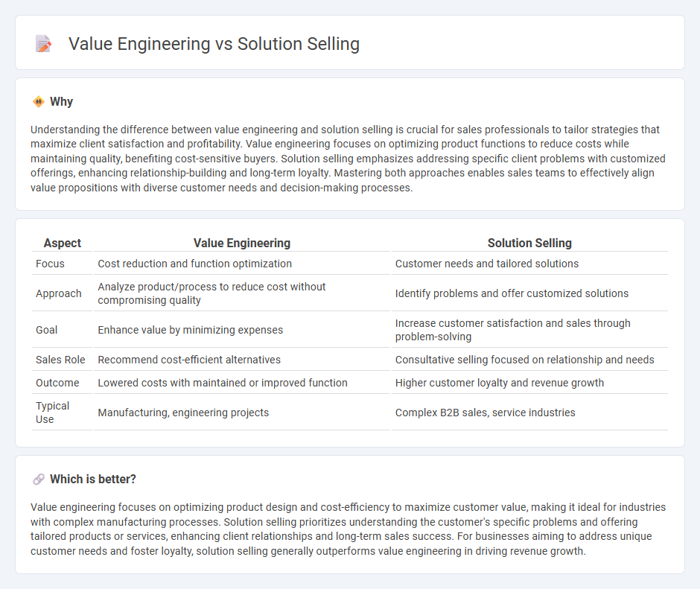The width and height of the screenshot is (700, 589).
Task: Click cell Customer needs and tailored solutions
Action: tap(529, 264)
